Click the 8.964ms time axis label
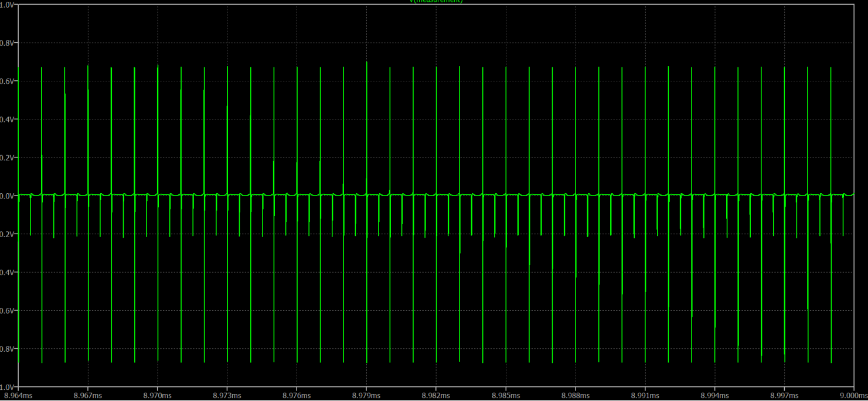 [x=19, y=396]
